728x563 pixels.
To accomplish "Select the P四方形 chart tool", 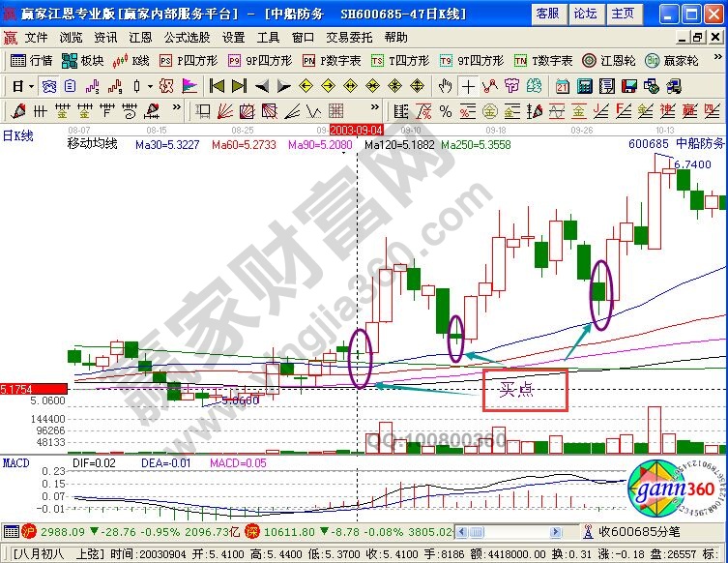I will click(188, 60).
